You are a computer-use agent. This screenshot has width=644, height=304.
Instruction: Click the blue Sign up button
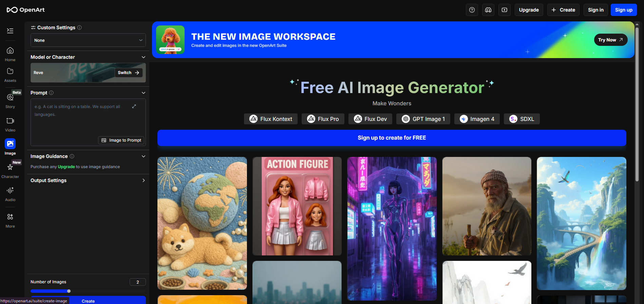(x=624, y=10)
